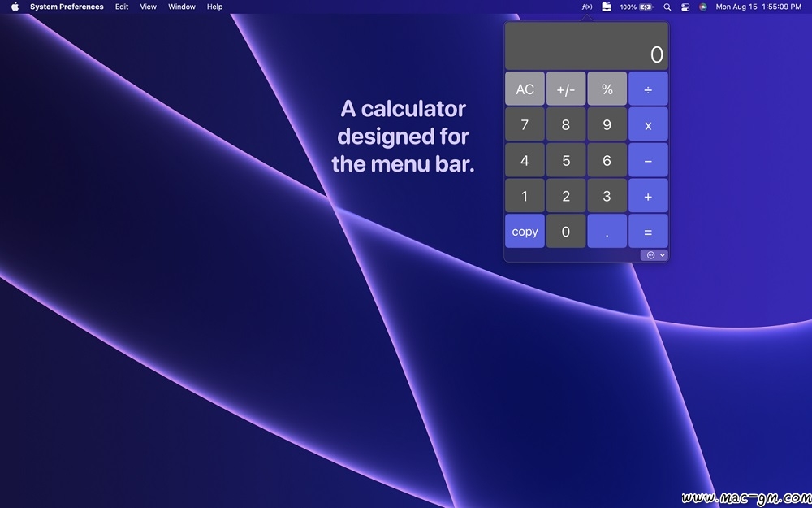Click the multiply x button
This screenshot has height=508, width=812.
[x=648, y=124]
